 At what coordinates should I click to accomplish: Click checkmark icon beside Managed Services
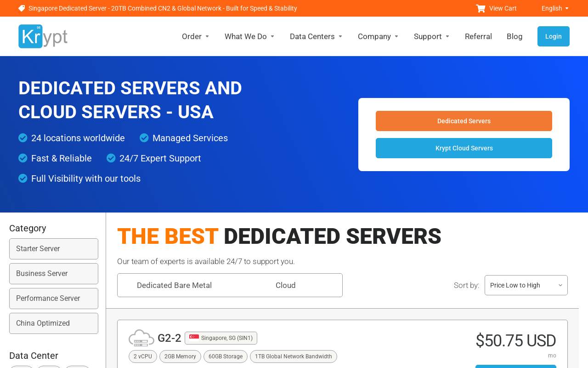144,138
